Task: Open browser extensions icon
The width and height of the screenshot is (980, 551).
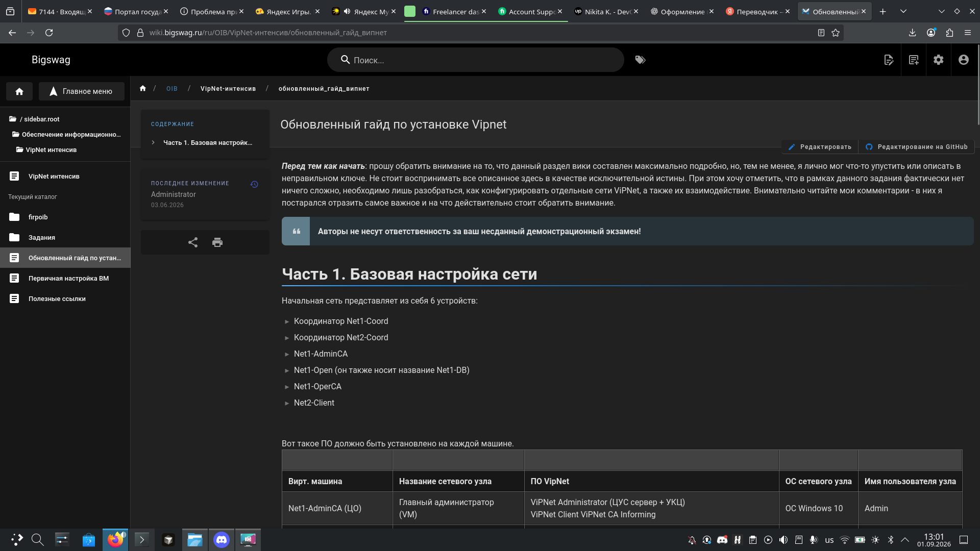Action: 949,33
